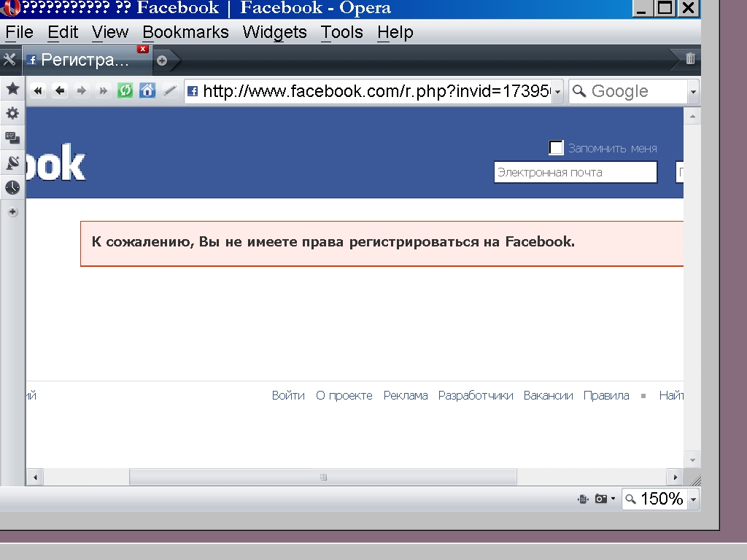
Task: Open the Tools menu
Action: [x=341, y=32]
